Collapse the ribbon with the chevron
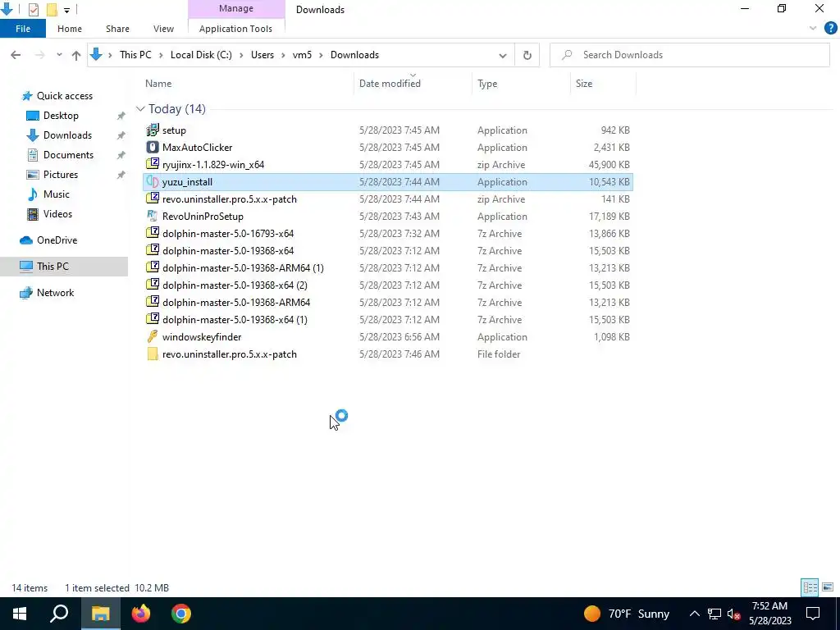Screen dimensions: 840x630 click(x=813, y=29)
